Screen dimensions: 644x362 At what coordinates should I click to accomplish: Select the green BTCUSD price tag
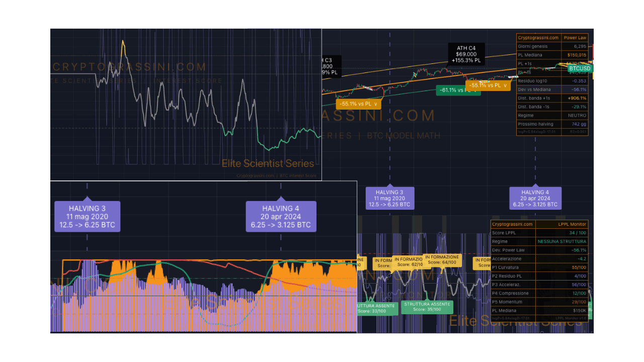pos(580,68)
